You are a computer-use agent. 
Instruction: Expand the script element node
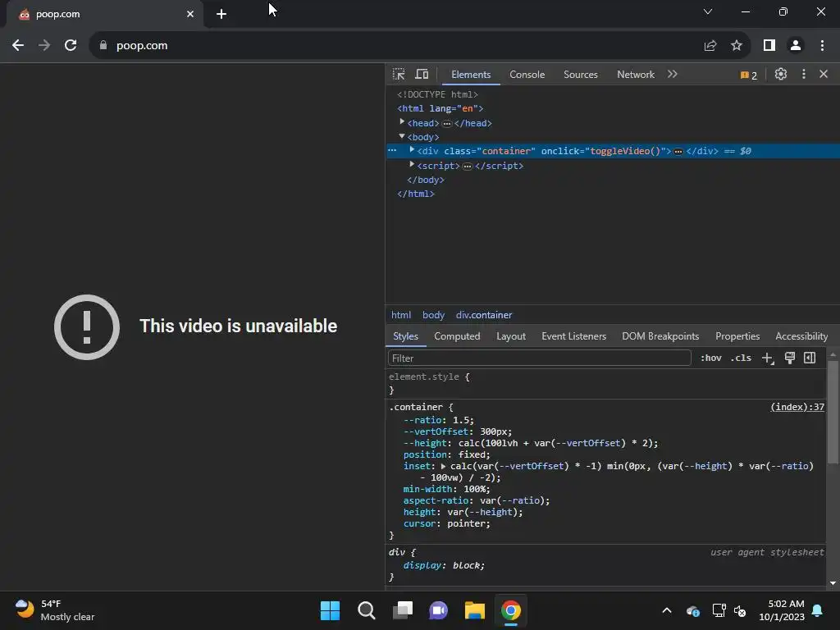[412, 164]
